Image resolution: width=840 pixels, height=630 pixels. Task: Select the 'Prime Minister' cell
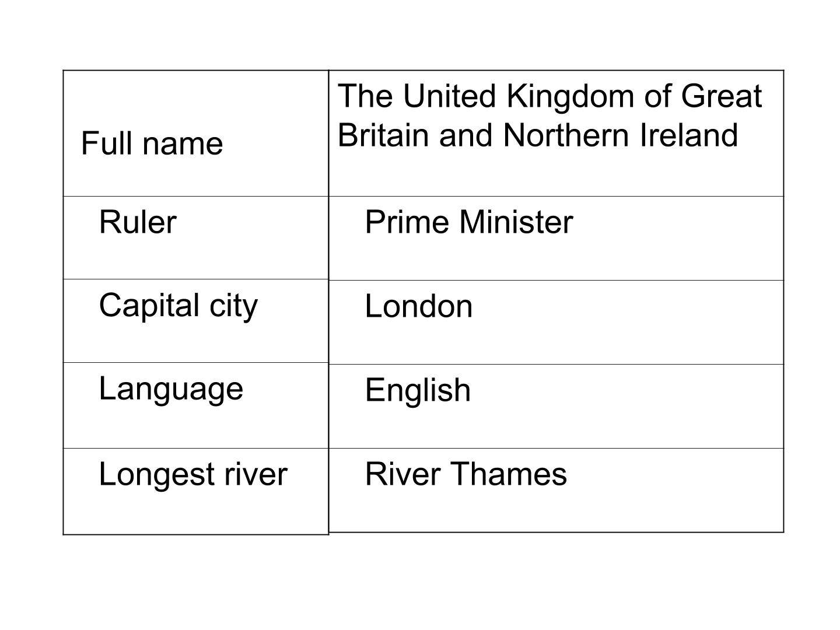pyautogui.click(x=556, y=238)
